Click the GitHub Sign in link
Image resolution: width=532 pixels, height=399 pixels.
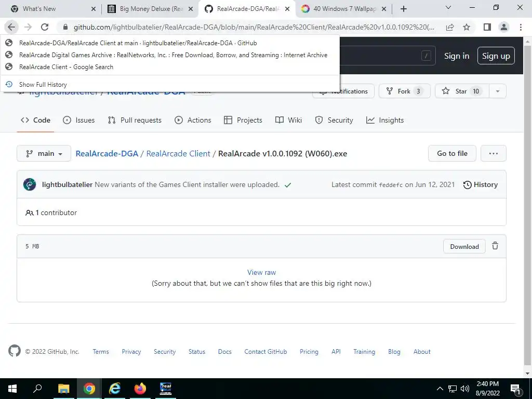pyautogui.click(x=457, y=56)
